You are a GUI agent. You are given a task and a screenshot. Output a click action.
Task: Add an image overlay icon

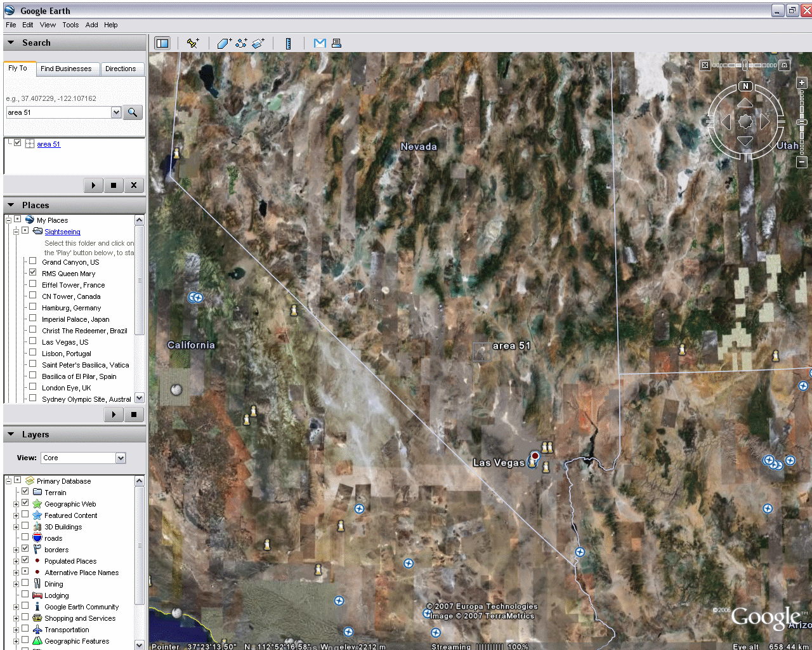point(258,43)
